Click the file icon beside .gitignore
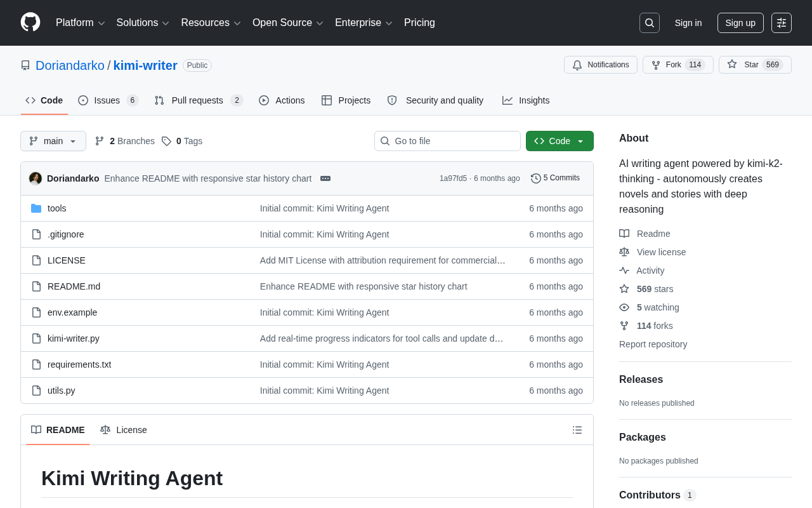This screenshot has width=812, height=508. pyautogui.click(x=36, y=234)
